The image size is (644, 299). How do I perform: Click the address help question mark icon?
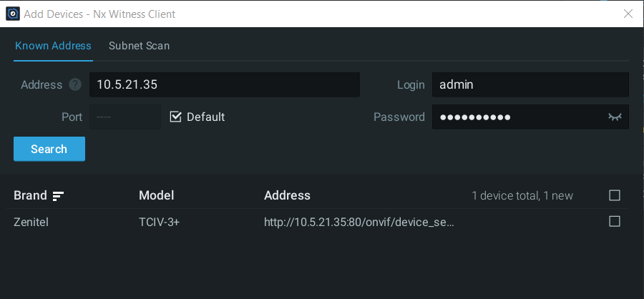(x=75, y=85)
